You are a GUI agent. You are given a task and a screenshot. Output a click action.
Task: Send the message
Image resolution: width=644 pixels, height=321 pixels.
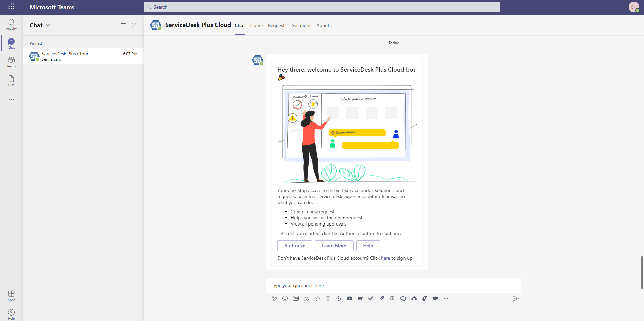[x=516, y=298]
